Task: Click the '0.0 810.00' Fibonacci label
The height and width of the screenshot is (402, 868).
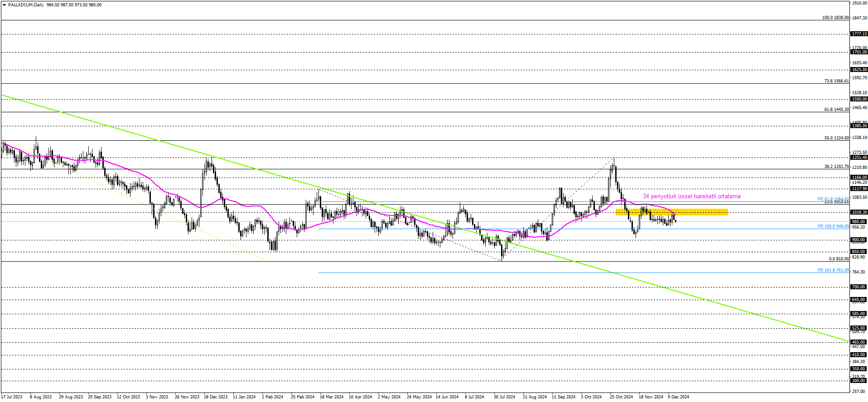Action: point(839,259)
